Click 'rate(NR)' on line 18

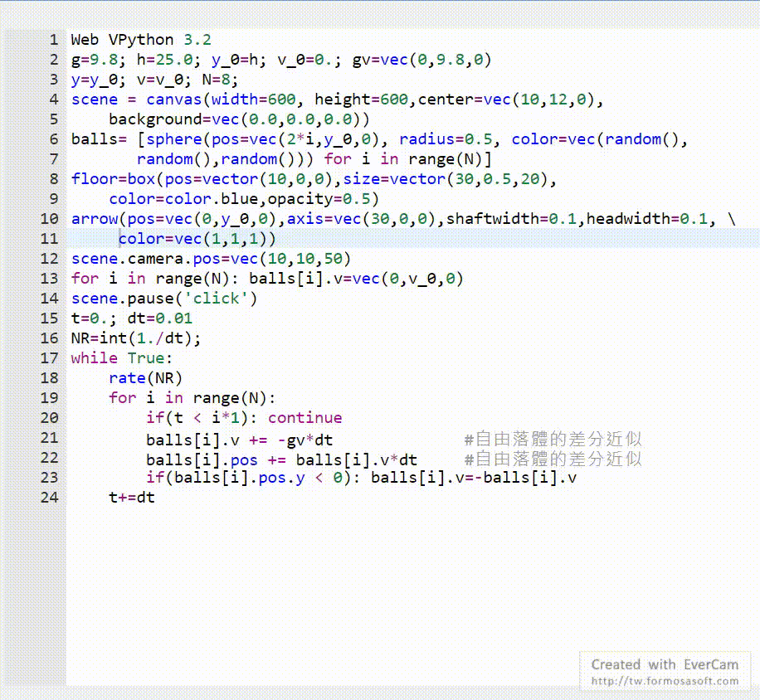pos(145,378)
